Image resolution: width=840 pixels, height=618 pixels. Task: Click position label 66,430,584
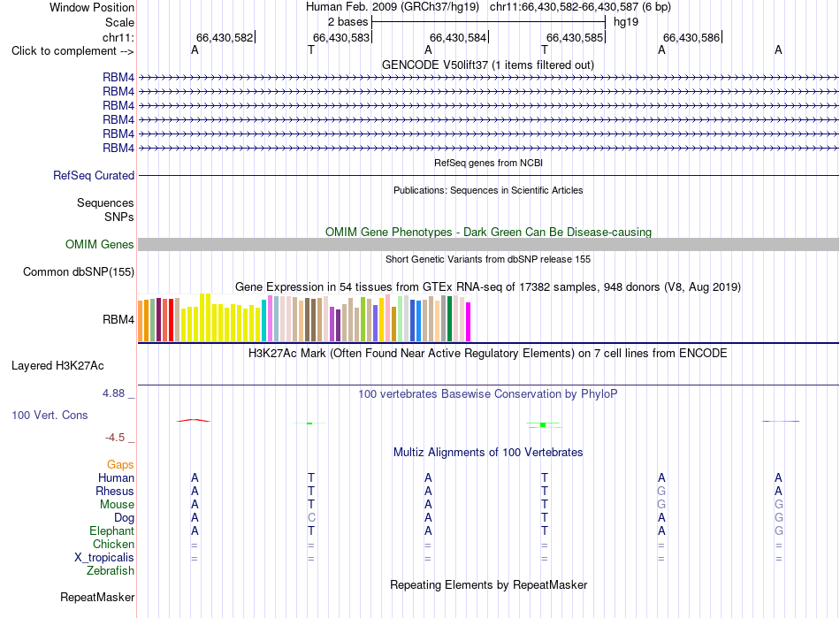[458, 37]
